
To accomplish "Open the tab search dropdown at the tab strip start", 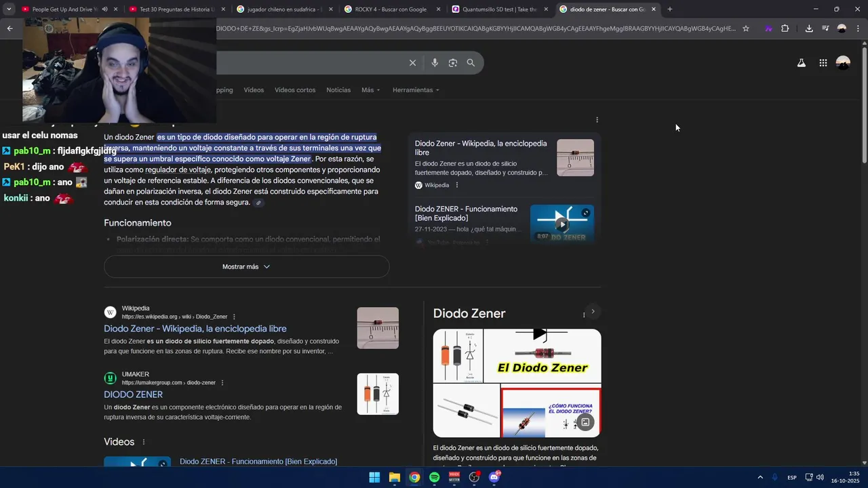I will click(9, 9).
